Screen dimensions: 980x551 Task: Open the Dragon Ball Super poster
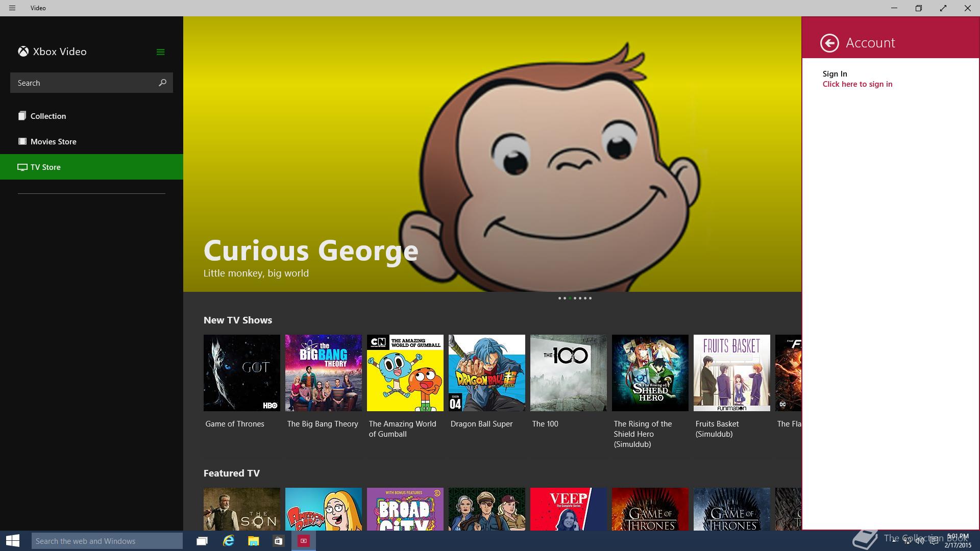click(x=487, y=373)
